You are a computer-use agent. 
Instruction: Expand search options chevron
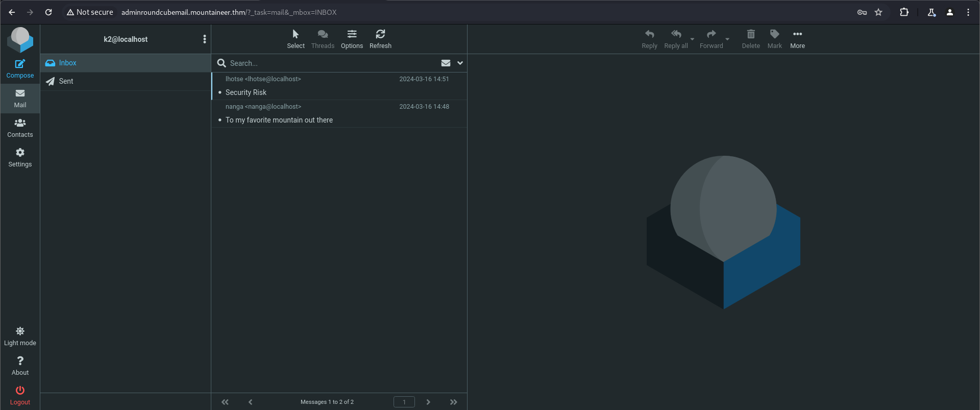click(x=460, y=63)
